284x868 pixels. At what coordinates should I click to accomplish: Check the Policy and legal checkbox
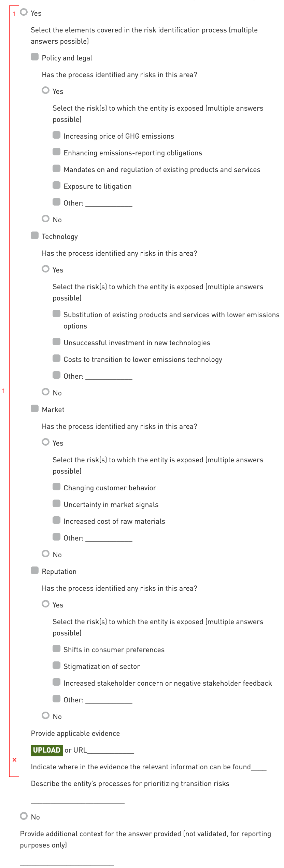[x=34, y=57]
